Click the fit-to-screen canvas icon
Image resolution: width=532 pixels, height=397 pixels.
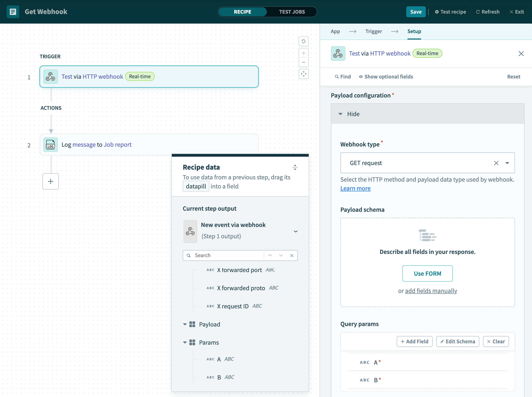pos(303,74)
